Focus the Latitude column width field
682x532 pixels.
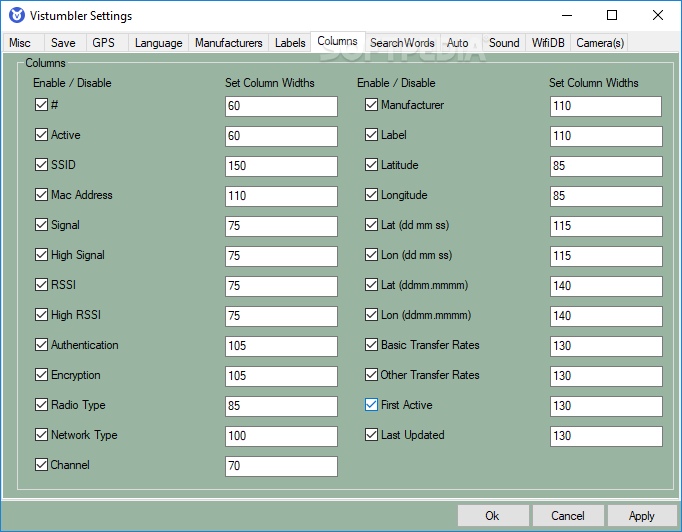click(x=605, y=166)
